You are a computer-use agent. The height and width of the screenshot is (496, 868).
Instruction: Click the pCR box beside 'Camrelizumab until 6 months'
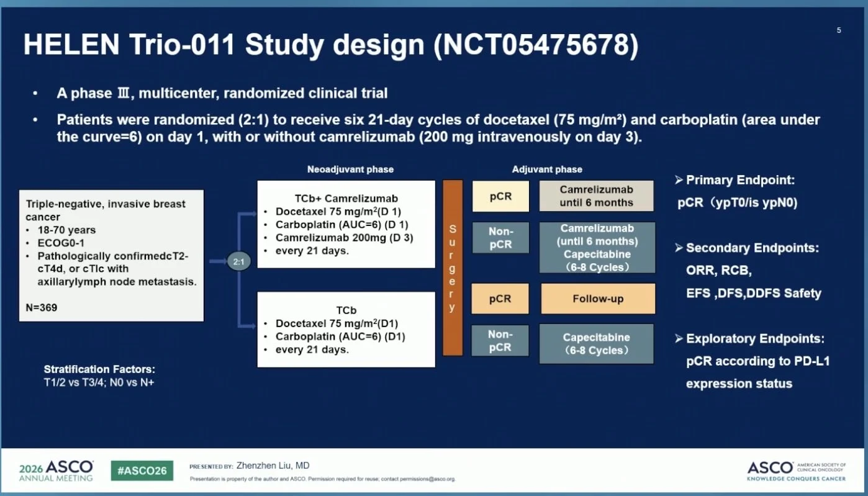(500, 196)
